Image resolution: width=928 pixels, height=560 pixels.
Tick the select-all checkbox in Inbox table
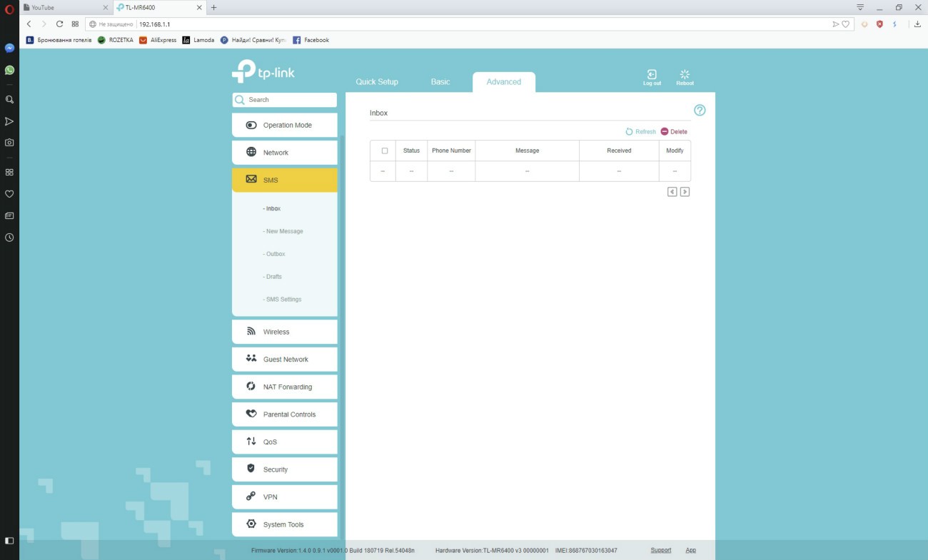(x=385, y=151)
